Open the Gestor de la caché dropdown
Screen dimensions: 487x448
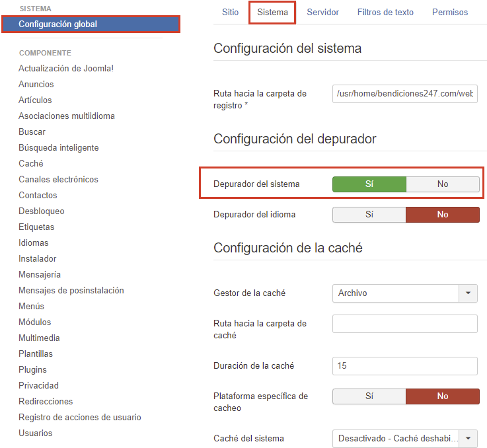404,293
